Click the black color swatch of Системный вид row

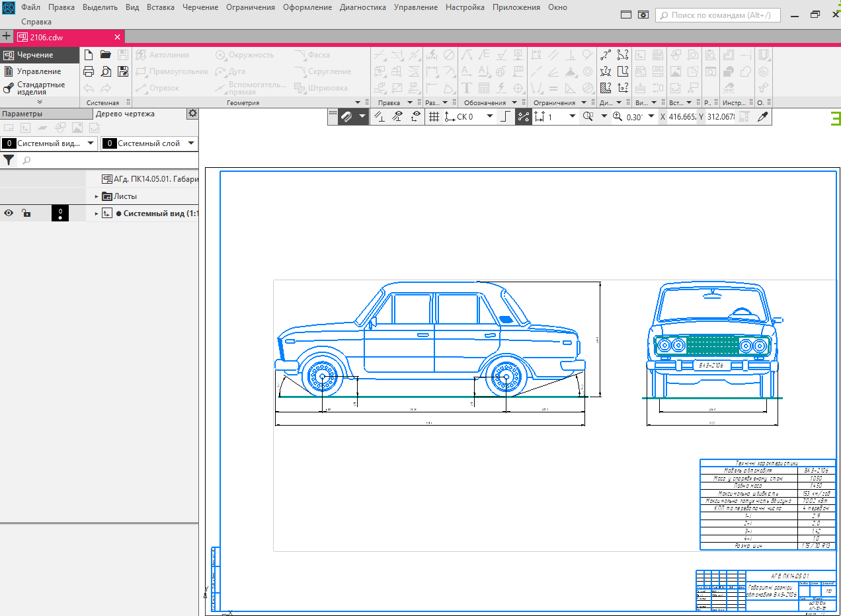coord(60,213)
